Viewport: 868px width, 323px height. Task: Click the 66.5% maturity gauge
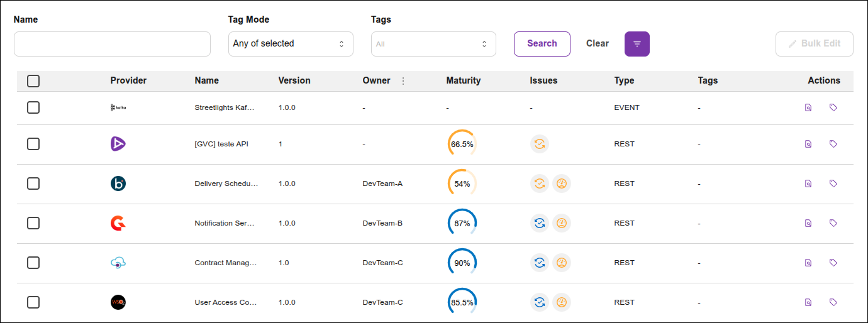coord(462,144)
